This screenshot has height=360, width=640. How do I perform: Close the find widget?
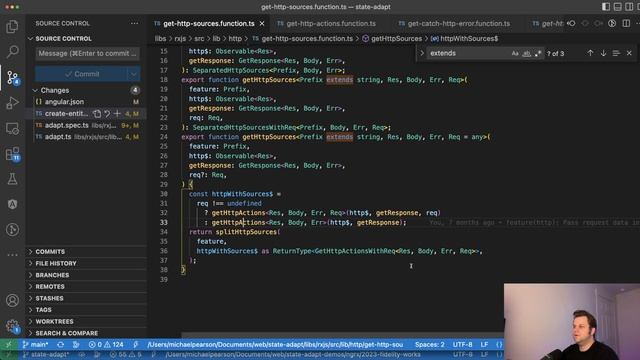click(629, 53)
